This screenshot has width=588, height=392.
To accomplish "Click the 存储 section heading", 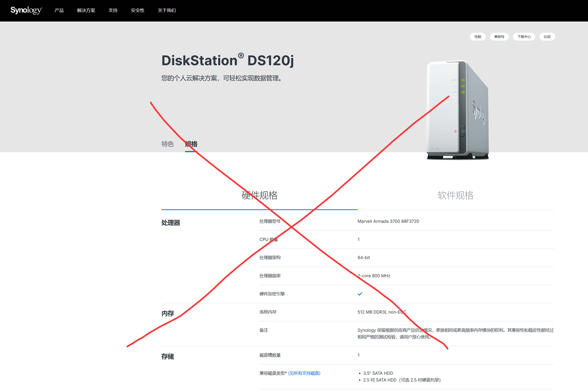I will click(167, 356).
